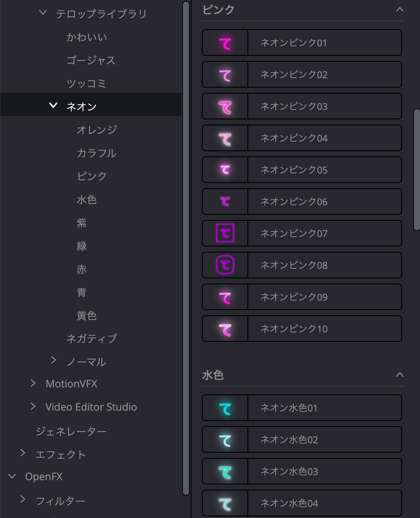Click the ネオンピンク08 rounded-frame thumbnail icon
The height and width of the screenshot is (518, 420).
(x=225, y=265)
